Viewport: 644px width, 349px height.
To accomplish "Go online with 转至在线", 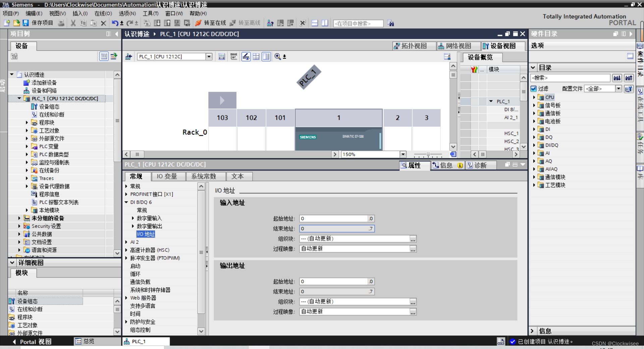I will click(x=210, y=23).
